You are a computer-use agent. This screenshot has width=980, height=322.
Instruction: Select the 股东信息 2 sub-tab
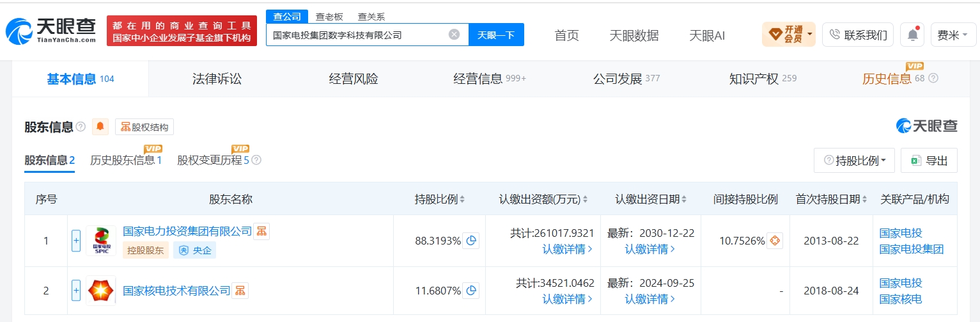point(49,160)
